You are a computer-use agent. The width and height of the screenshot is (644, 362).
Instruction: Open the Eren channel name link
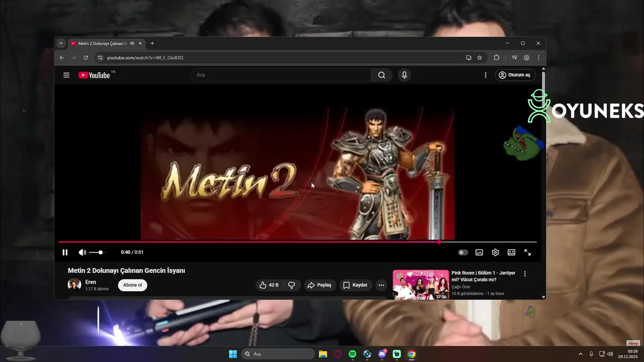coord(91,282)
